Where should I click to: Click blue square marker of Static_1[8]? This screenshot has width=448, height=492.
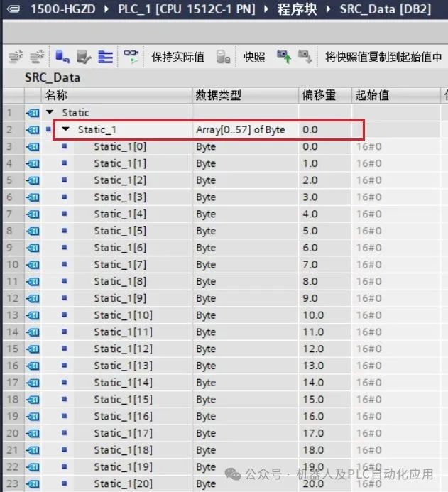click(x=65, y=281)
